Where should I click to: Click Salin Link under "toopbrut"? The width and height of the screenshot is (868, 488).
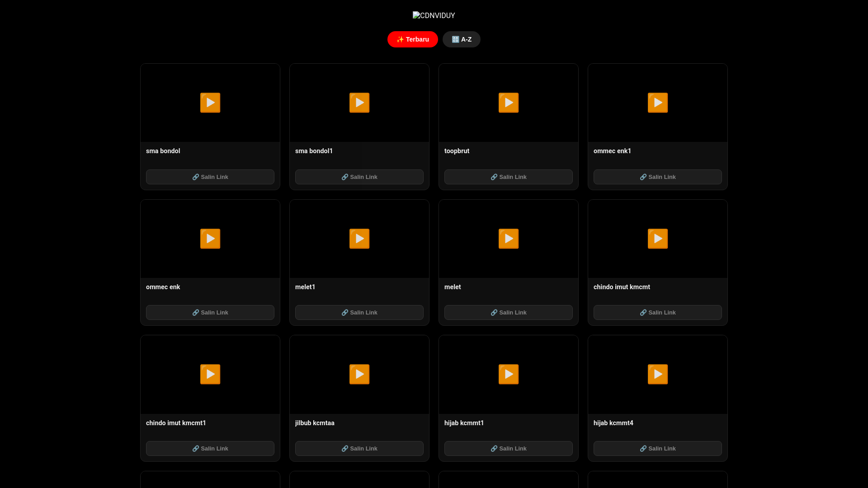(509, 177)
